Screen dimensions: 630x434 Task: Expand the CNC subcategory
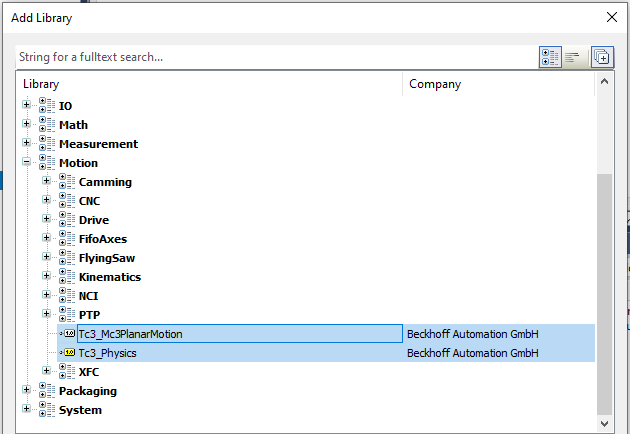46,199
